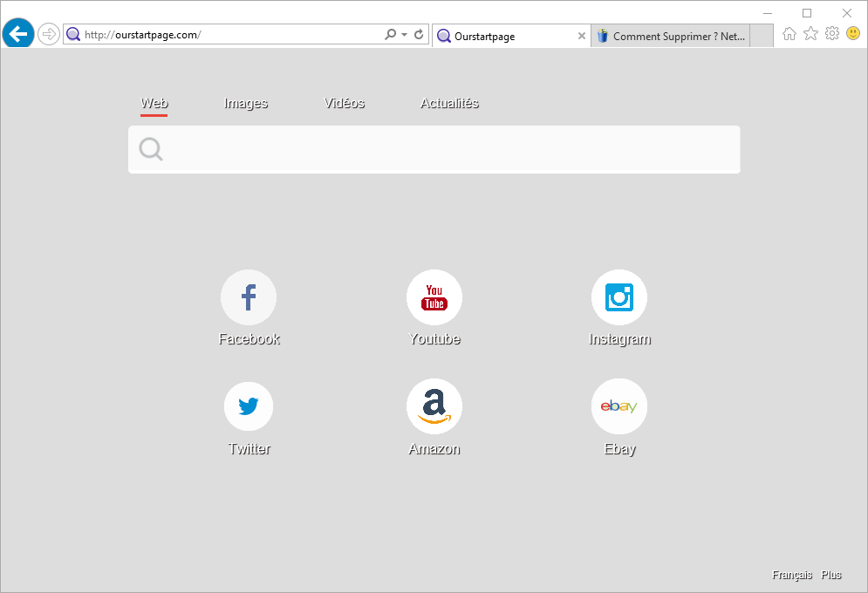Click the browser forward arrow button
Image resolution: width=868 pixels, height=593 pixels.
(49, 34)
